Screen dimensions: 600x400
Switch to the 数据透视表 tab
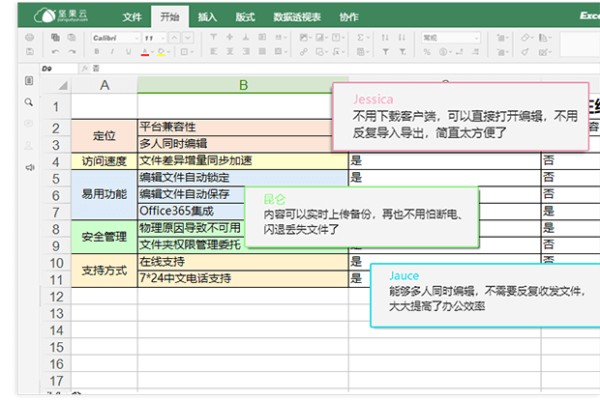pos(297,17)
